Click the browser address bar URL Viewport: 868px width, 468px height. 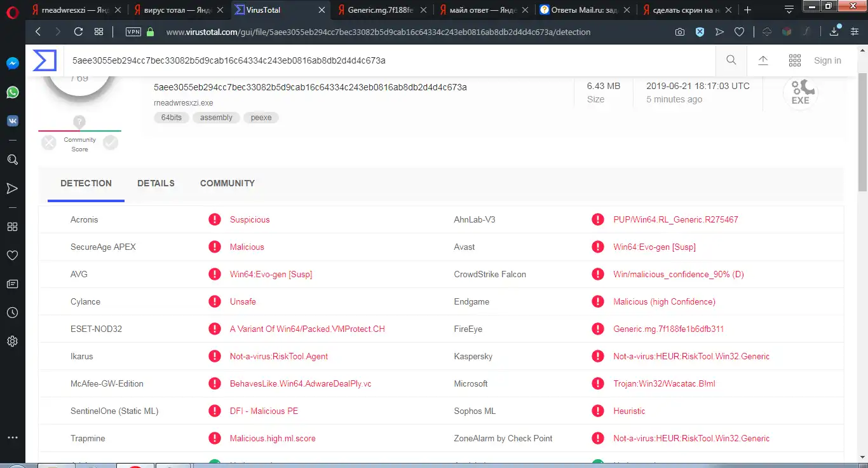tap(378, 32)
